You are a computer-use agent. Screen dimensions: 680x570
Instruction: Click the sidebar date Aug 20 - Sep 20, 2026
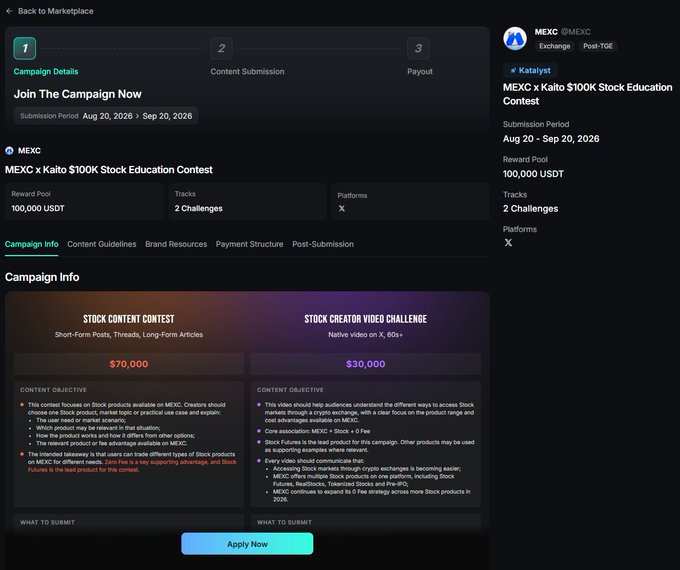[551, 139]
